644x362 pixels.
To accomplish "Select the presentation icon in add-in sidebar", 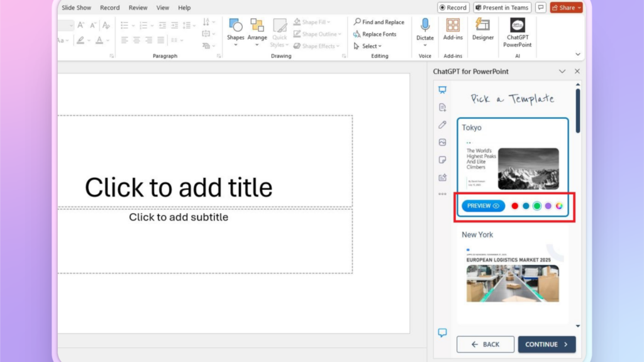I will (442, 90).
